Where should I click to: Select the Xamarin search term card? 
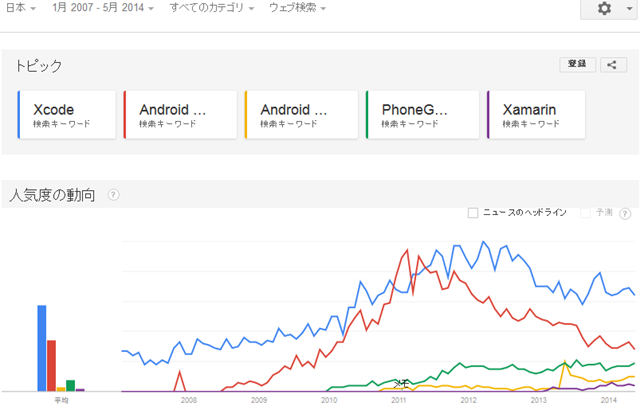536,115
